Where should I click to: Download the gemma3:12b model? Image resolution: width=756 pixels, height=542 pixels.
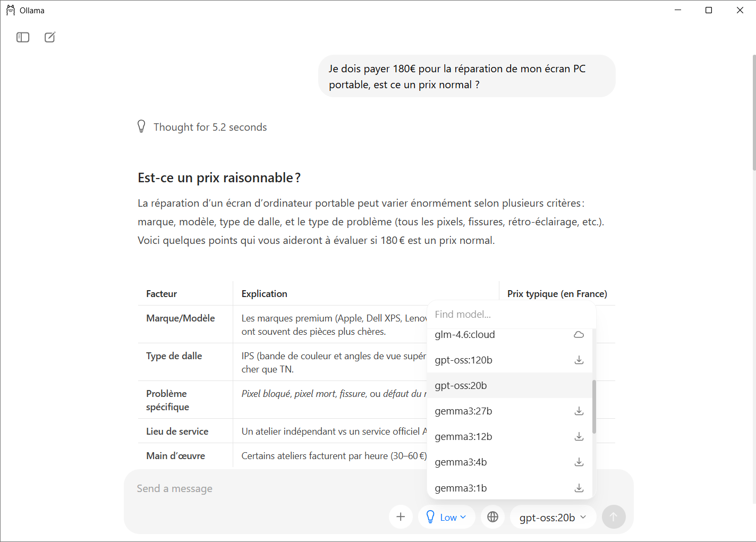(x=579, y=436)
